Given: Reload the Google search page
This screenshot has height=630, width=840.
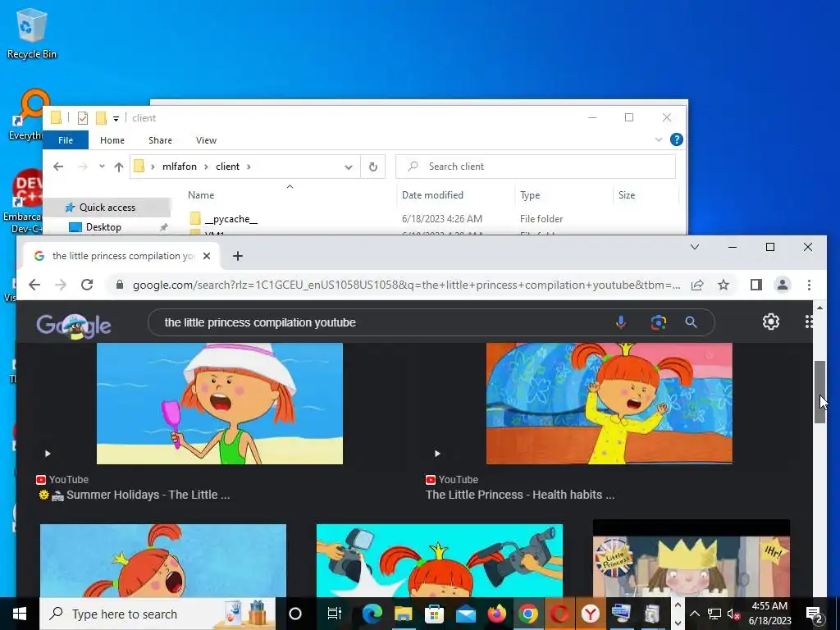Looking at the screenshot, I should click(x=87, y=285).
